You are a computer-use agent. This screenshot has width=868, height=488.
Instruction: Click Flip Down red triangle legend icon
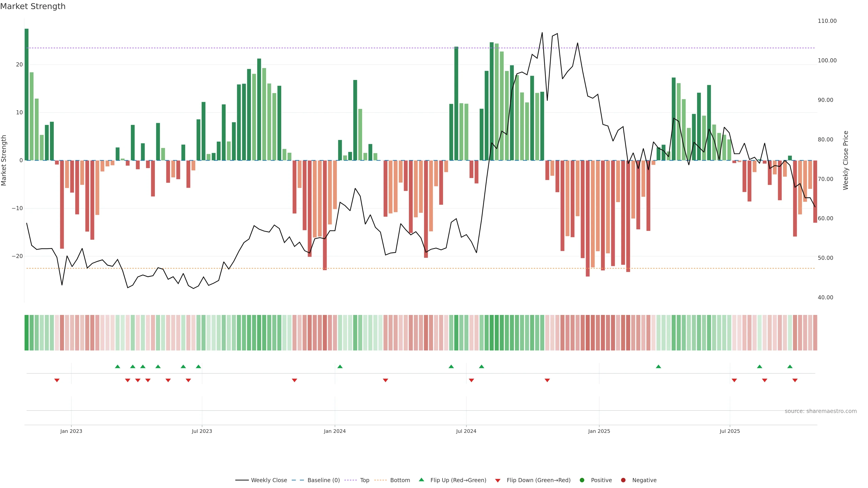(x=498, y=481)
